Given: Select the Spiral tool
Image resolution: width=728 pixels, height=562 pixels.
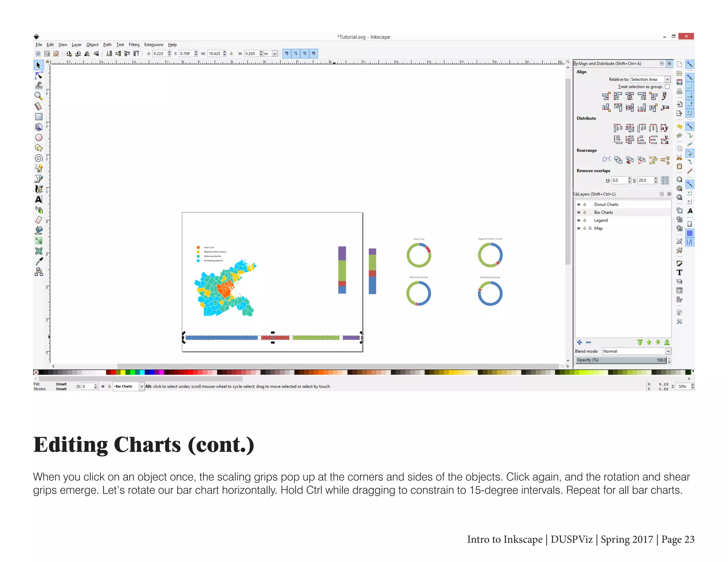Looking at the screenshot, I should tap(38, 158).
